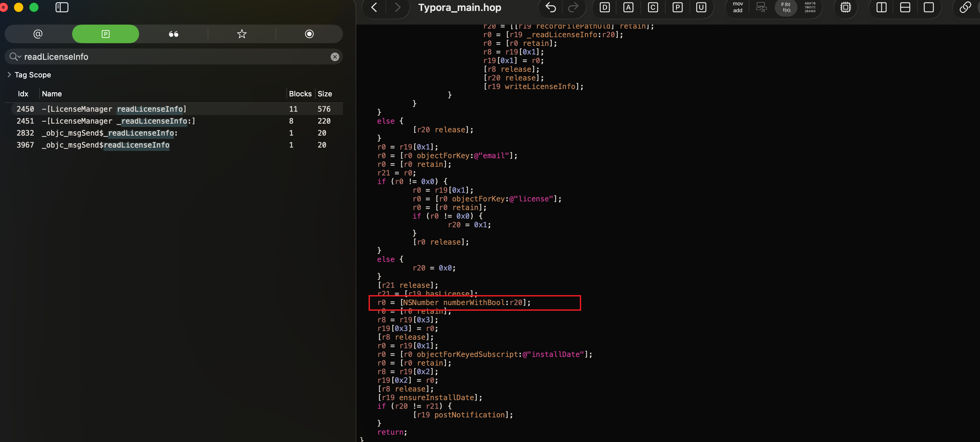The height and width of the screenshot is (442, 980).
Task: Clear the search field text
Action: tap(335, 56)
